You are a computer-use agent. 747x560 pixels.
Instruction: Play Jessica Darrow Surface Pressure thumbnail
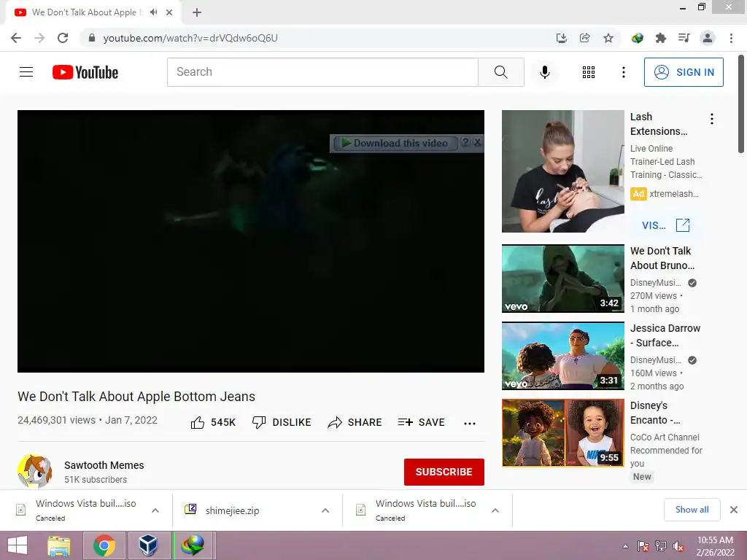tap(562, 356)
